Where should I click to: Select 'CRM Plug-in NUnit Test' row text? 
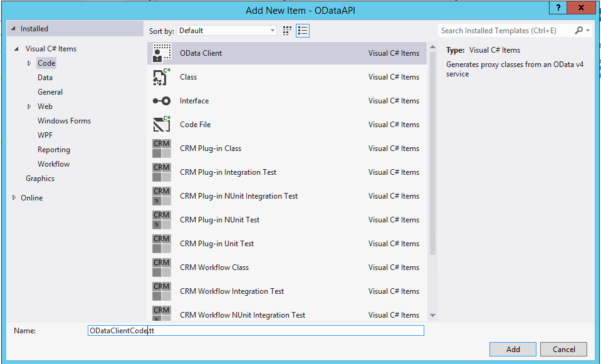(x=219, y=219)
